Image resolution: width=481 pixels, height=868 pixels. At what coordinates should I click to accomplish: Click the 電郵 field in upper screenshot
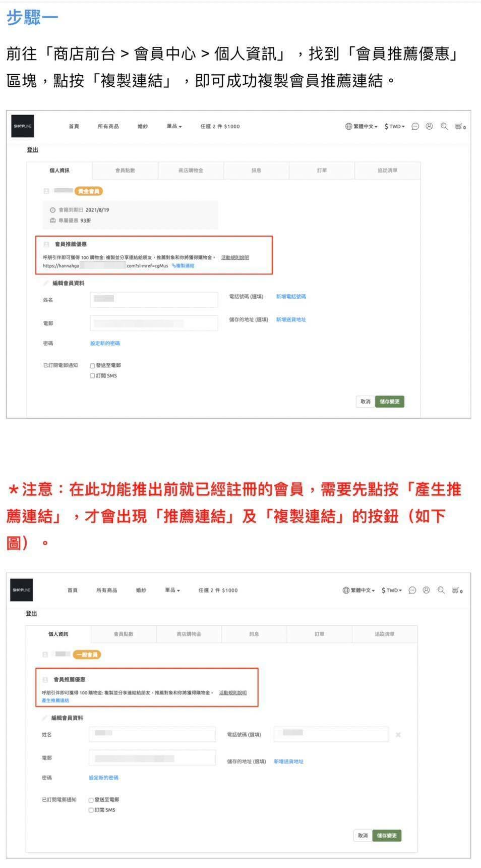tap(154, 323)
